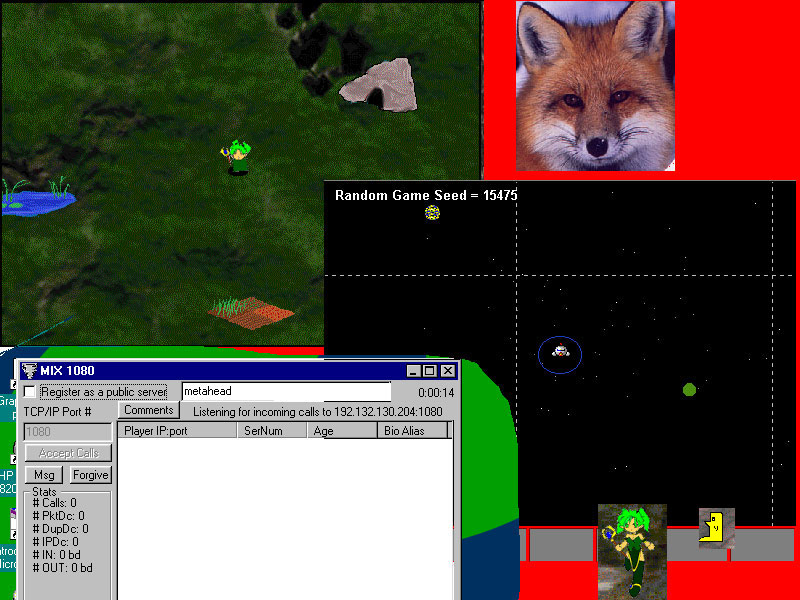Sort by the SerNum column header
Screen dimensions: 800x600
coord(272,431)
